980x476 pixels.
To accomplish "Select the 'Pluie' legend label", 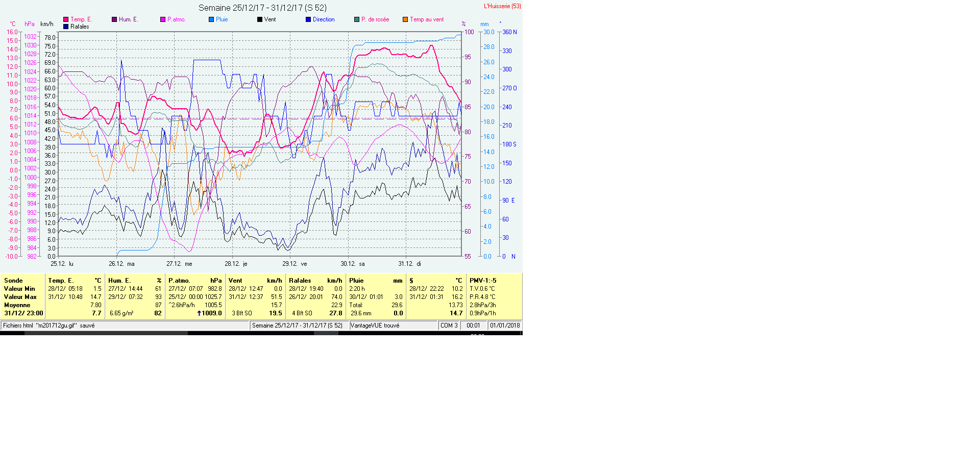I will (222, 19).
